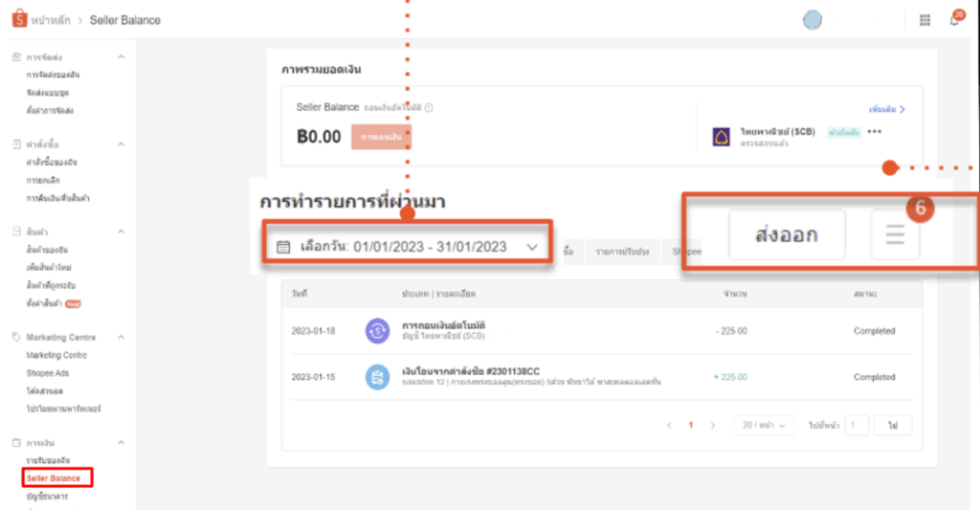Image resolution: width=980 pixels, height=510 pixels.
Task: Collapse the Marketing Centre section chevron
Action: point(122,337)
